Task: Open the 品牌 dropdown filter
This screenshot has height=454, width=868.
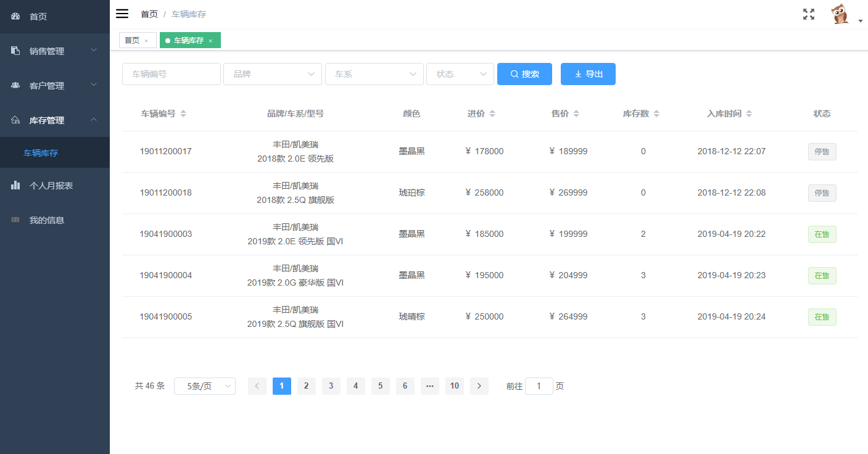Action: tap(272, 73)
